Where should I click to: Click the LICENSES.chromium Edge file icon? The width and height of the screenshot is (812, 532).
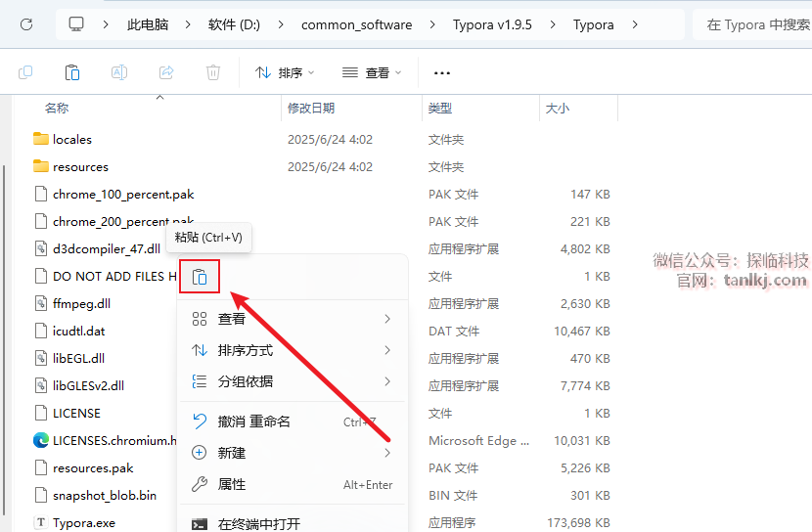pyautogui.click(x=40, y=440)
